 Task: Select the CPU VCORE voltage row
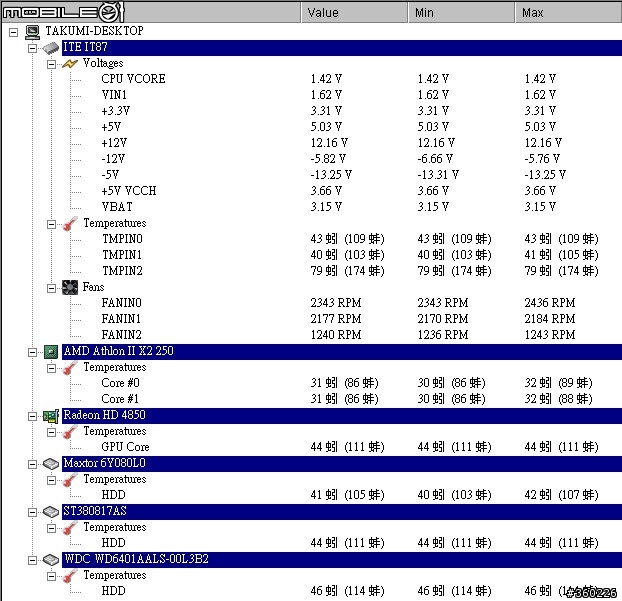133,79
